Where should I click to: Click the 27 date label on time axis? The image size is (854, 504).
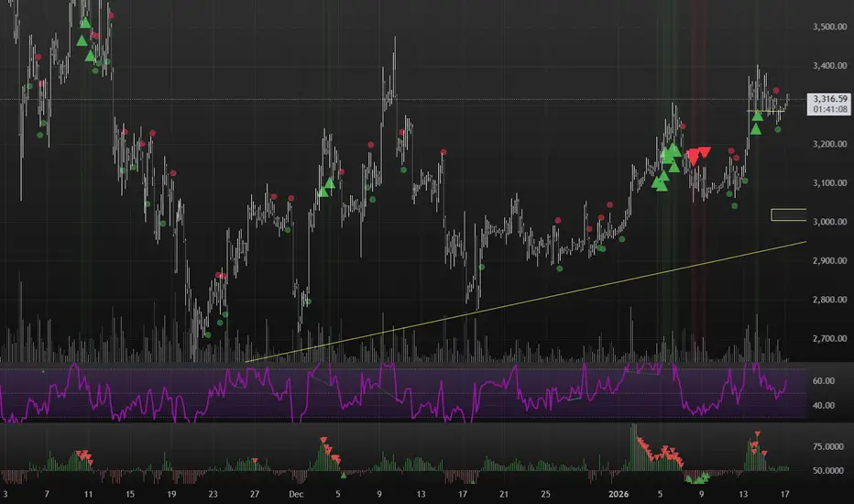[x=255, y=494]
